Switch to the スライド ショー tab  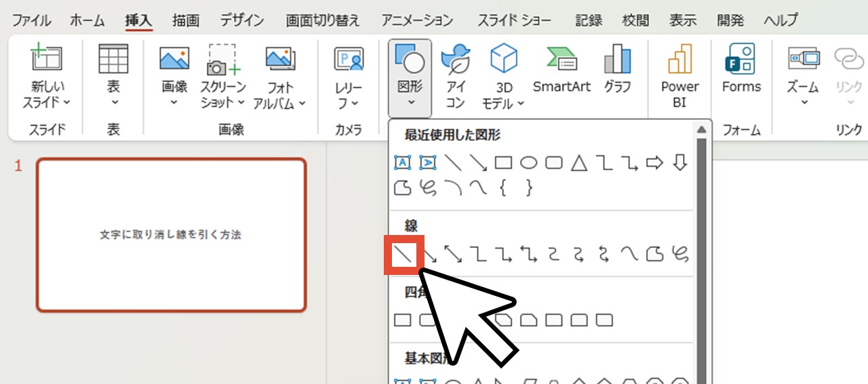(514, 20)
